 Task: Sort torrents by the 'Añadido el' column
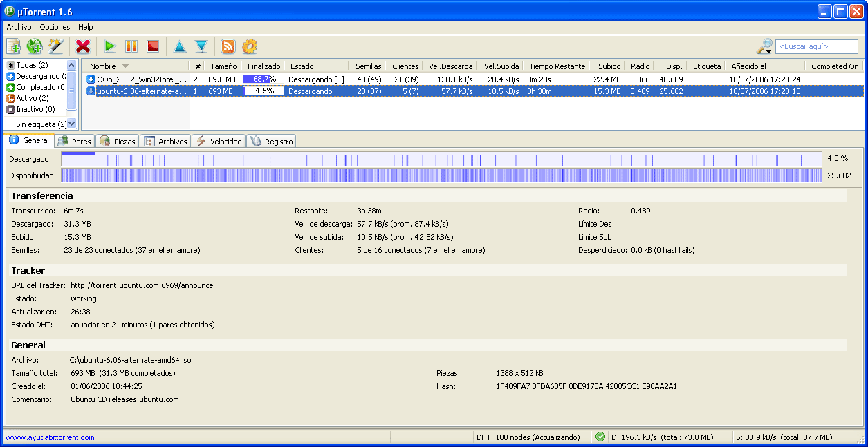pos(765,66)
